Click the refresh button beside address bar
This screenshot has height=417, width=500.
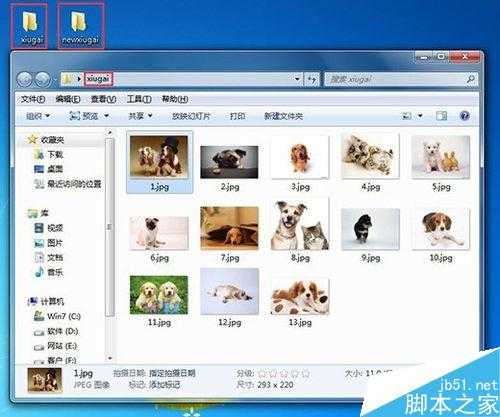[x=312, y=80]
